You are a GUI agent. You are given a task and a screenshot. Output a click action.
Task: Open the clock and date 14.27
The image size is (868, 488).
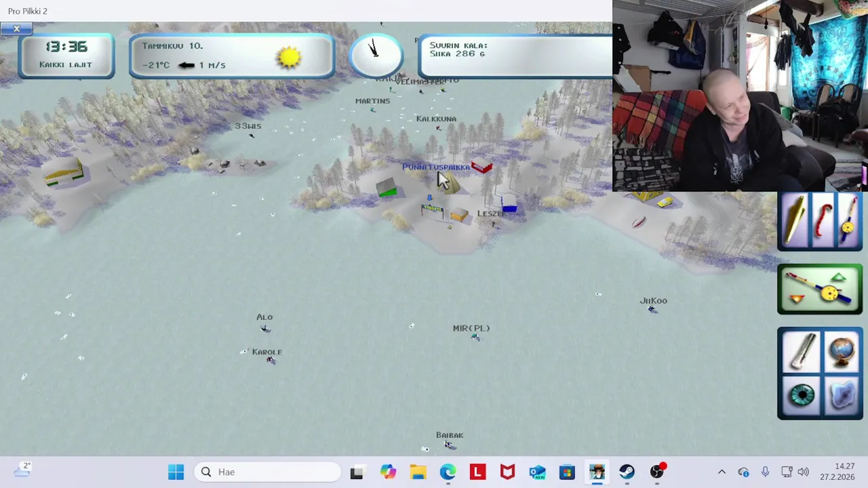click(838, 472)
